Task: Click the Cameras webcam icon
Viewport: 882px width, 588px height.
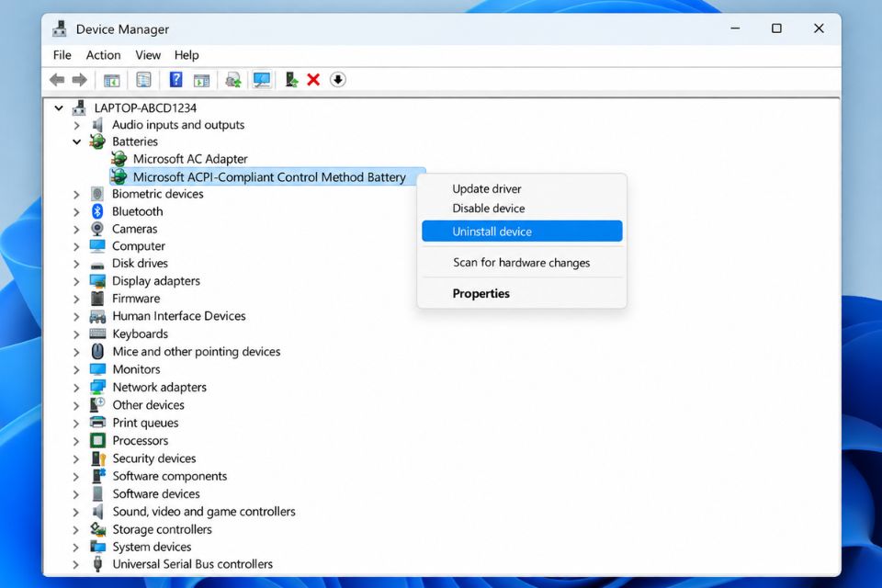Action: click(x=97, y=229)
